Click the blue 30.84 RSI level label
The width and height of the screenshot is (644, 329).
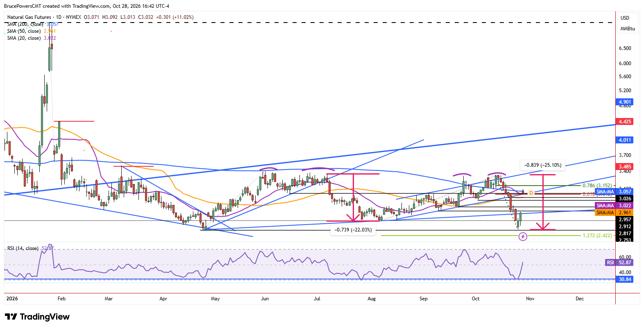[x=625, y=279]
